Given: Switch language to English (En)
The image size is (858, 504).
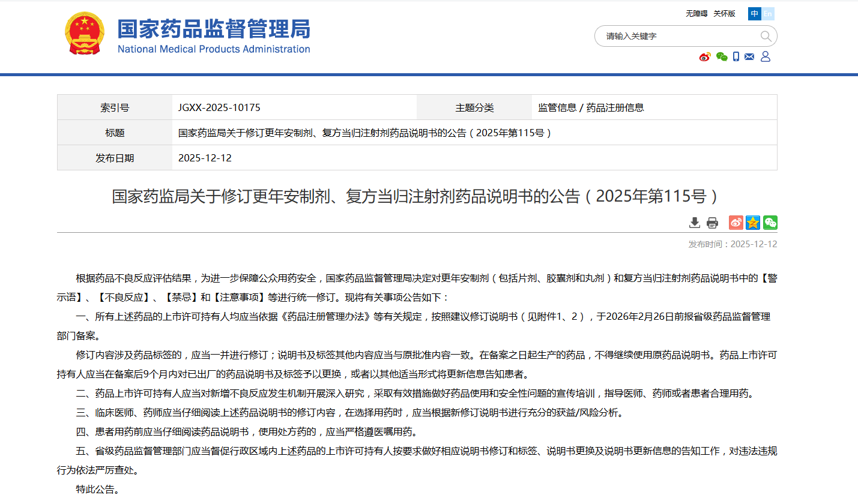Looking at the screenshot, I should point(768,14).
